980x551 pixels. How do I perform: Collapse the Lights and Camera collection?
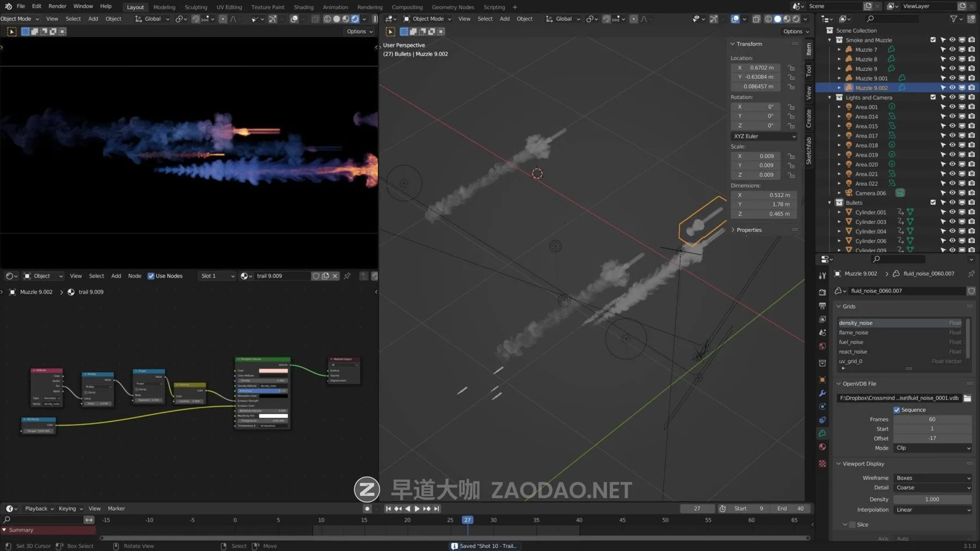click(x=830, y=97)
